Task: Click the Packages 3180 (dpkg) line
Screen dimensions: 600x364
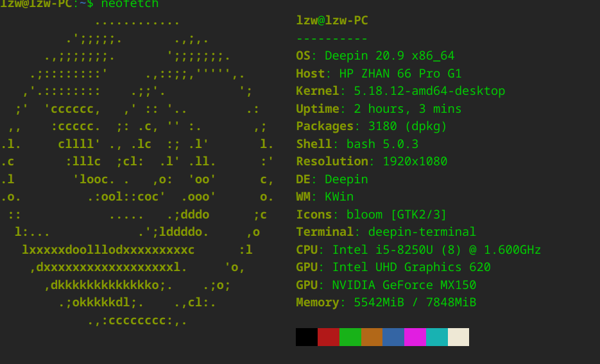Action: coord(372,126)
